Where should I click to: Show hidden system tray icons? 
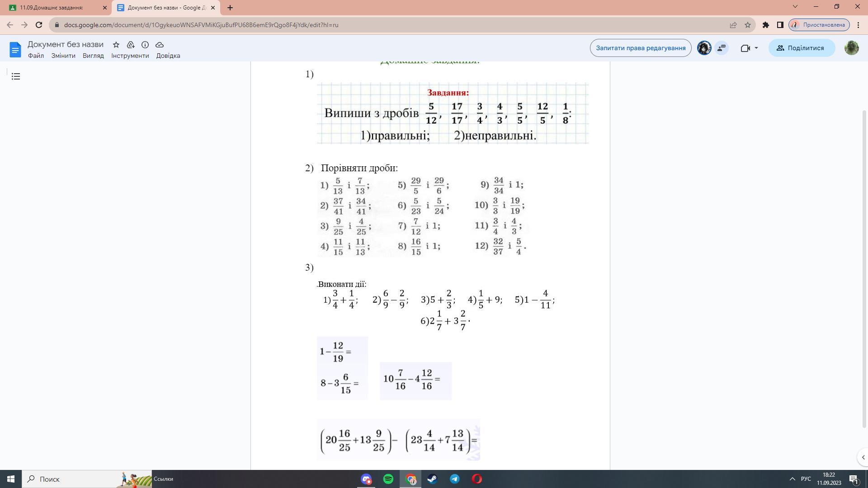point(792,479)
